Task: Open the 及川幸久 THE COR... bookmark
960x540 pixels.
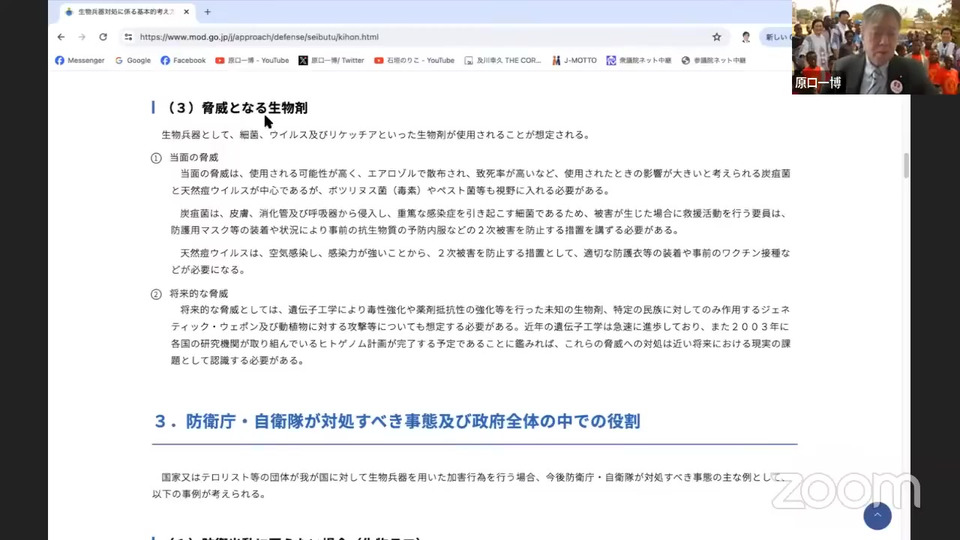Action: pyautogui.click(x=503, y=60)
